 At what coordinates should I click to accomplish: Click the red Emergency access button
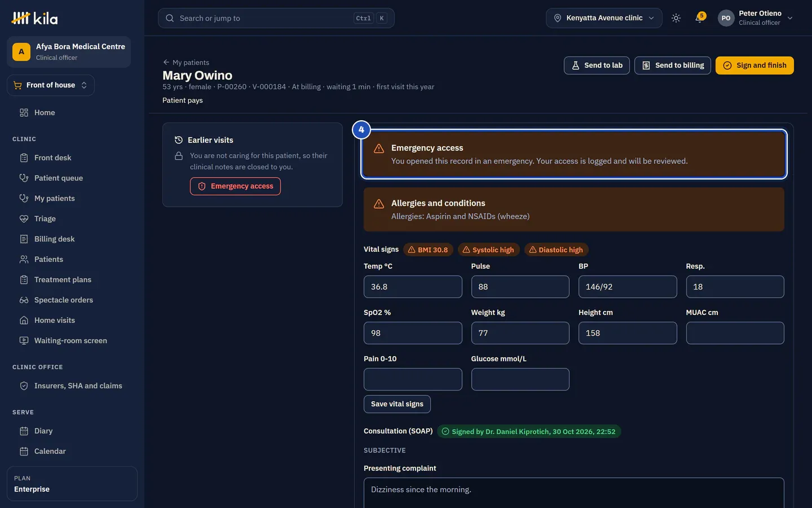tap(235, 186)
